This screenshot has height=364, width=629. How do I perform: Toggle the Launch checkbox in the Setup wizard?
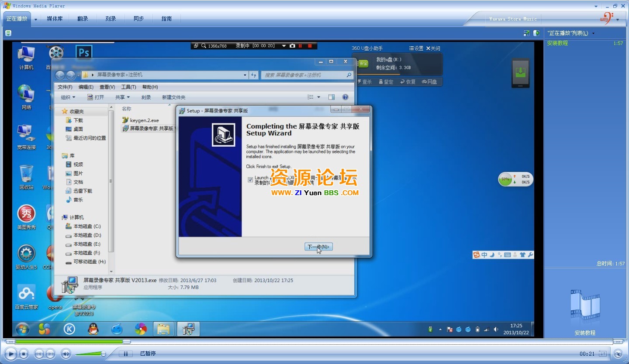tap(250, 179)
